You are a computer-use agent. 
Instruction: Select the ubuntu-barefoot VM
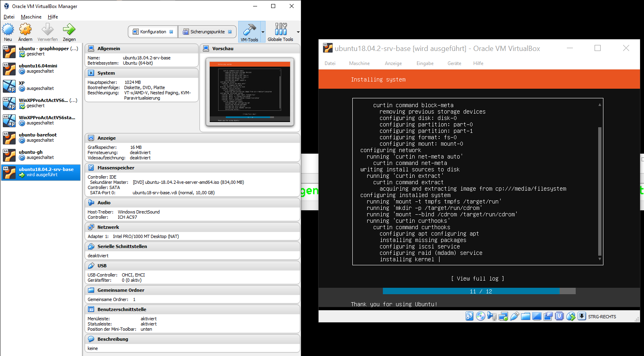point(41,138)
